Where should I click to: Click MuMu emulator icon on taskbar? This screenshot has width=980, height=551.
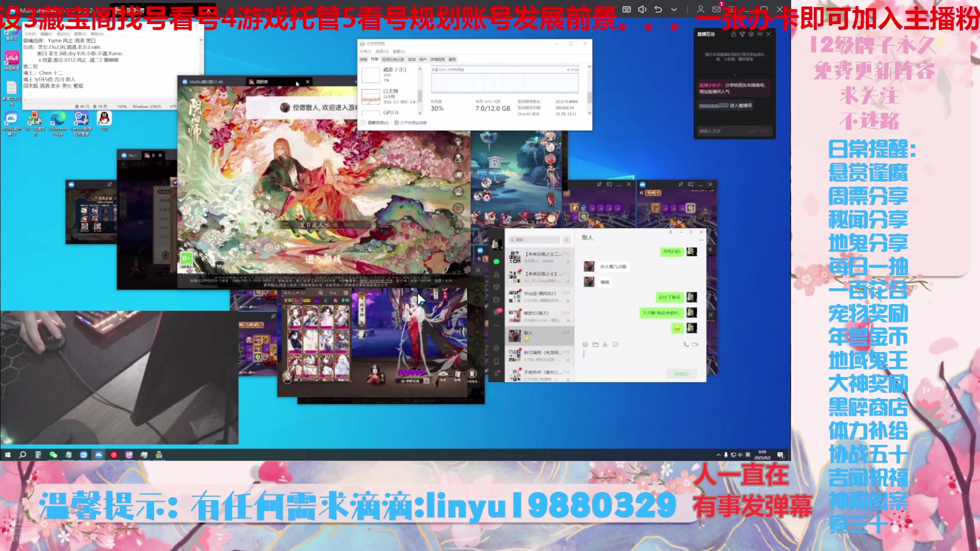coord(99,455)
